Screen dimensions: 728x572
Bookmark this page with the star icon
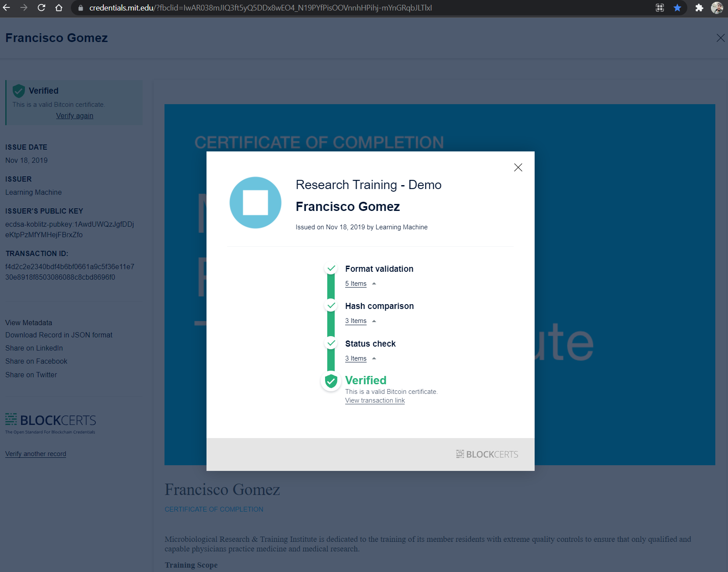coord(677,8)
